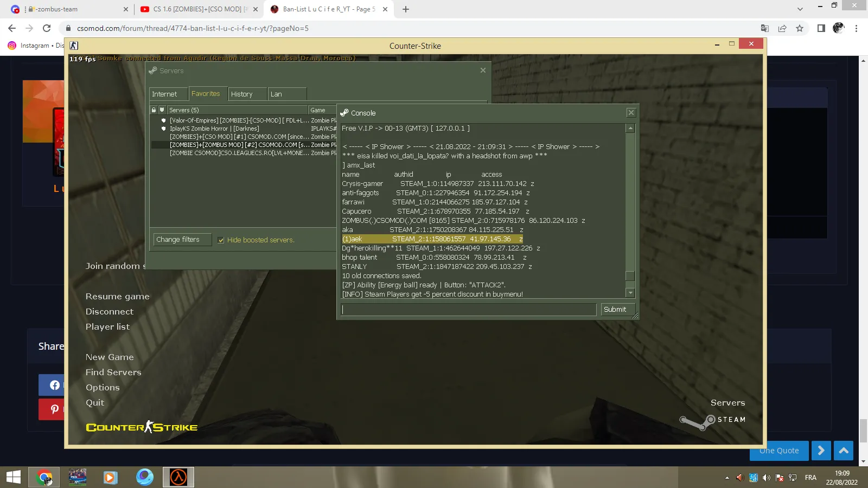Show hidden system tray icons

pyautogui.click(x=727, y=478)
